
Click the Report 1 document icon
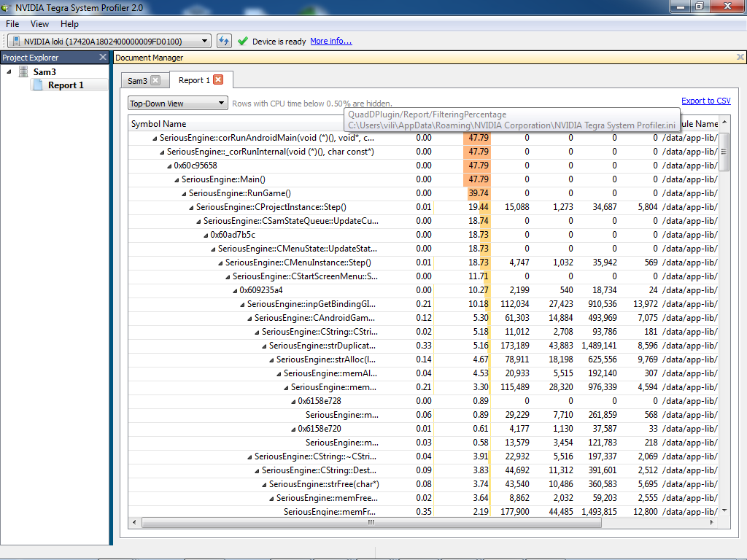(38, 85)
